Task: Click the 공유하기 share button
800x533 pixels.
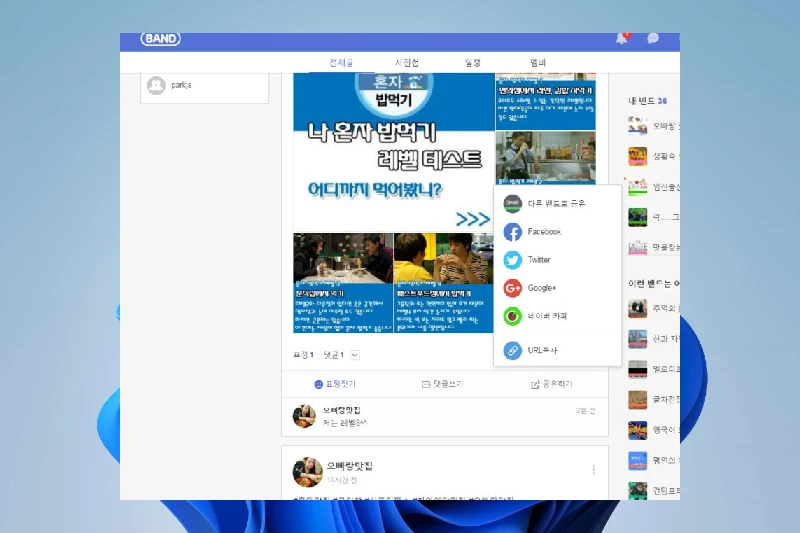Action: pos(552,384)
